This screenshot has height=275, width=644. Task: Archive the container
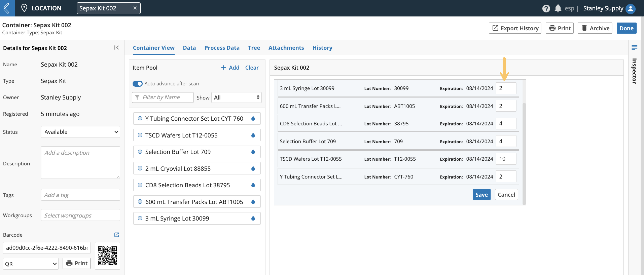tap(595, 28)
